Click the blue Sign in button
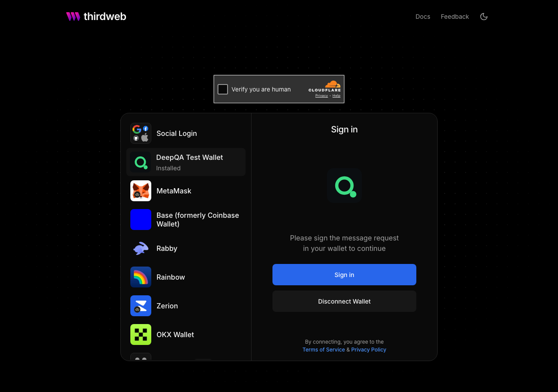The image size is (558, 392). pos(344,274)
